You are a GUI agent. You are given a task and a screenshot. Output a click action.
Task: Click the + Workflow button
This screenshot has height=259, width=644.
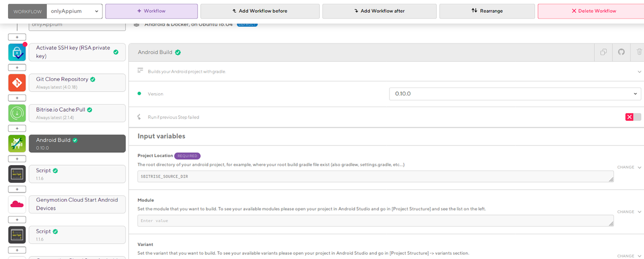click(x=151, y=11)
